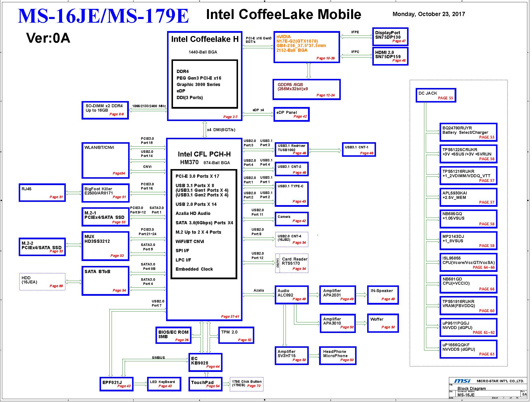Click the uP9511PQGJ NVVDD (dGPU) block

click(x=468, y=328)
